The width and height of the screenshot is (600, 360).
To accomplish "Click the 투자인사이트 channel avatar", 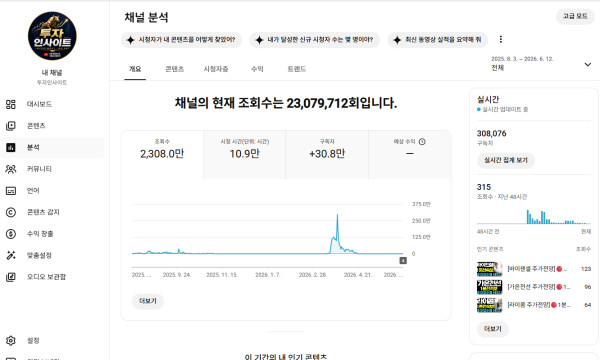I will click(52, 36).
